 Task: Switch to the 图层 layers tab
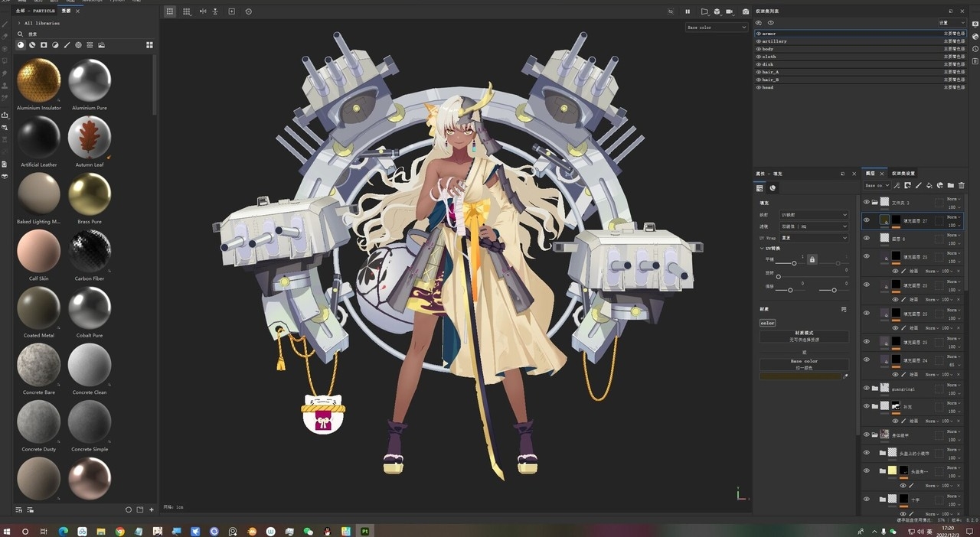point(870,173)
